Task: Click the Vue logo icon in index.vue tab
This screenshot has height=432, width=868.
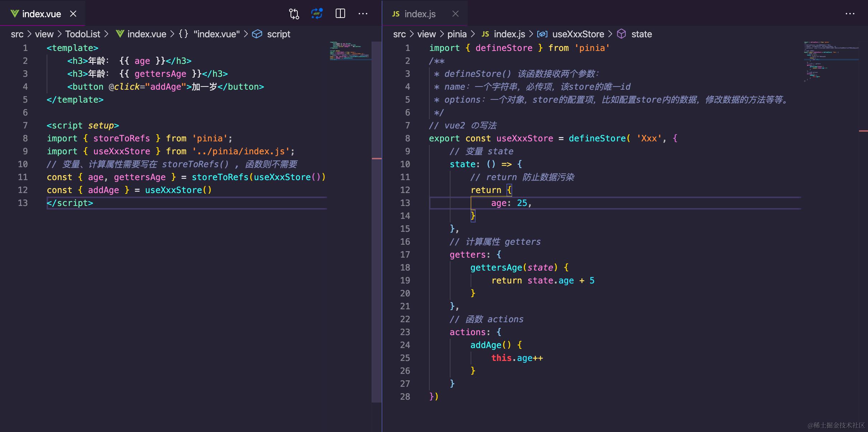Action: (15, 14)
